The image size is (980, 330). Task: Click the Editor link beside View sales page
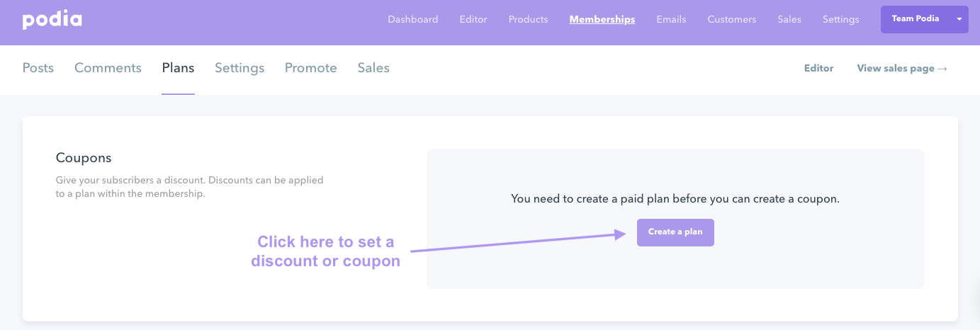point(818,69)
